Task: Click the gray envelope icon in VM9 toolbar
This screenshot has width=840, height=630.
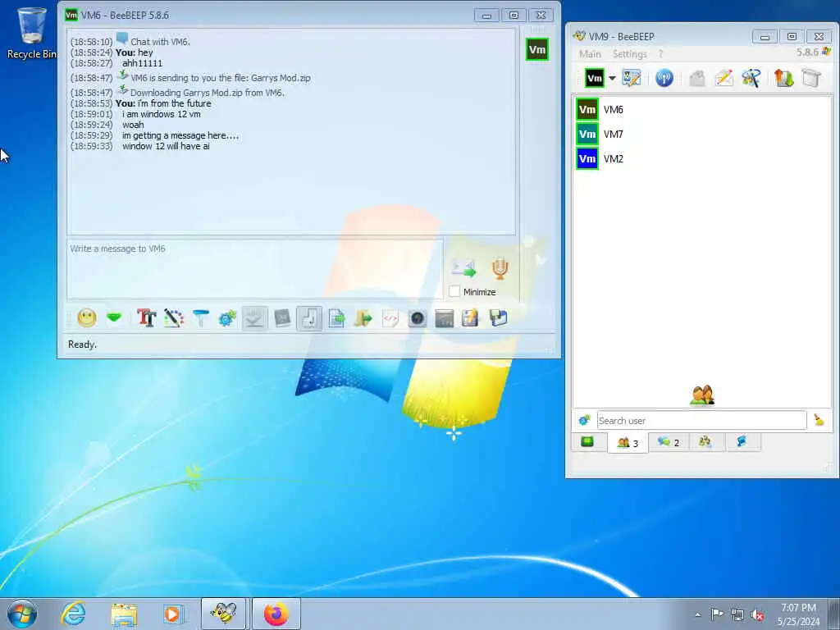Action: coord(696,78)
